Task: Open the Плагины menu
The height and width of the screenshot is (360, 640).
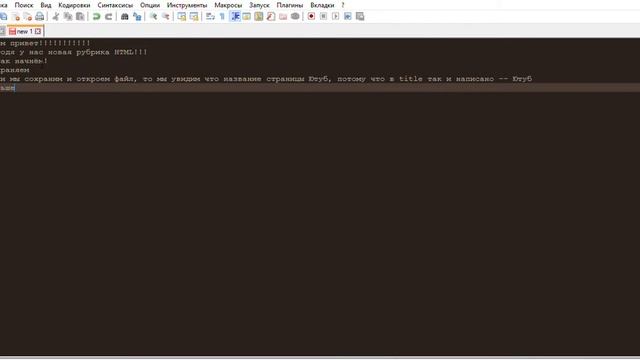Action: (x=290, y=5)
